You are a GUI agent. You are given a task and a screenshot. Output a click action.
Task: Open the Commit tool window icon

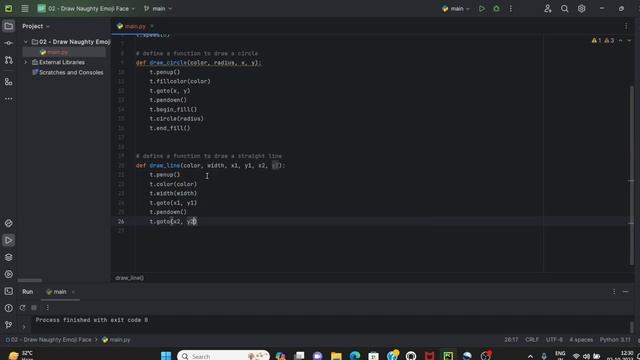pos(9,43)
